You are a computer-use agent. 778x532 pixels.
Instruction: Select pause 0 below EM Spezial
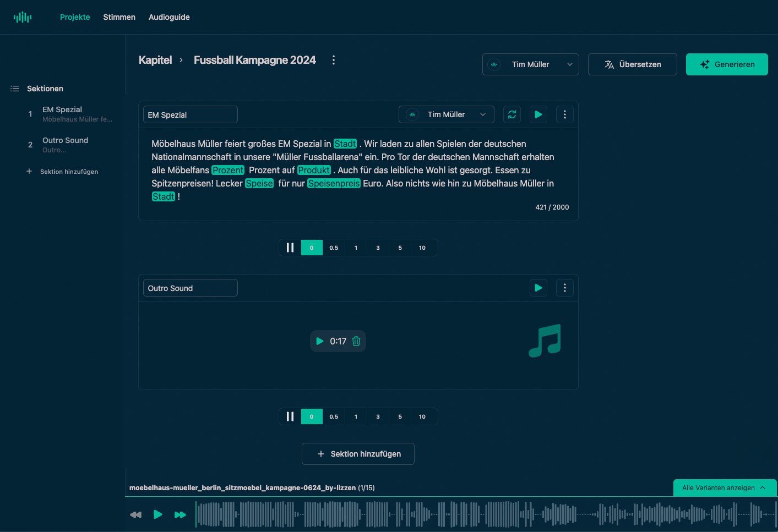(x=312, y=248)
